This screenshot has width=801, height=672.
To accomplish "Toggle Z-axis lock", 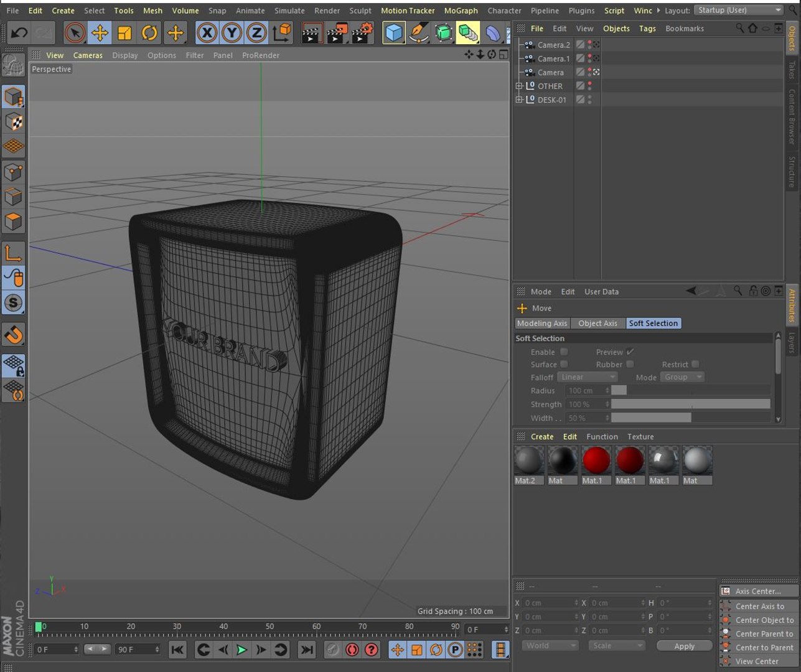I will pos(256,33).
